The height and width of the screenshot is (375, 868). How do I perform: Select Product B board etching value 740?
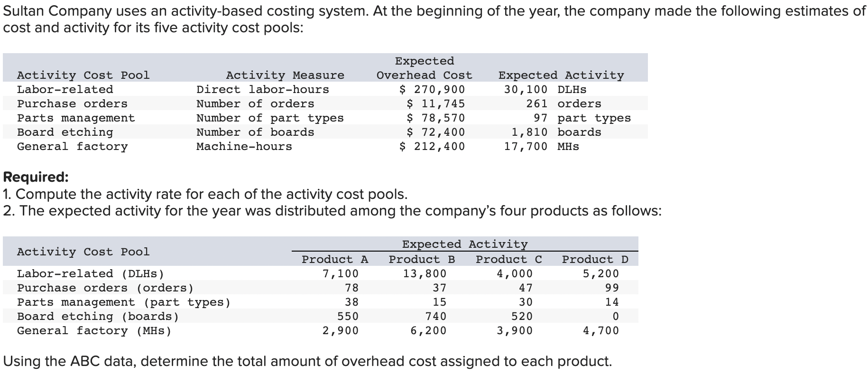click(x=436, y=316)
